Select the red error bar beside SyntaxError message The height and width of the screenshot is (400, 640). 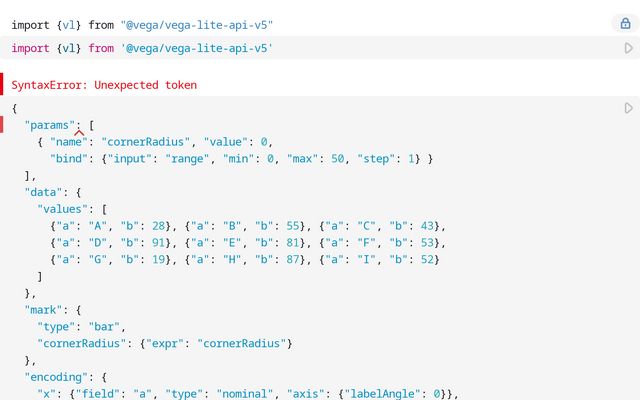2,84
